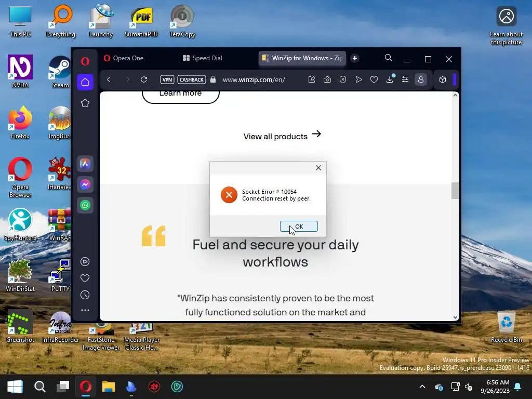Open Messenger in Opera sidebar
The width and height of the screenshot is (532, 399).
click(85, 184)
